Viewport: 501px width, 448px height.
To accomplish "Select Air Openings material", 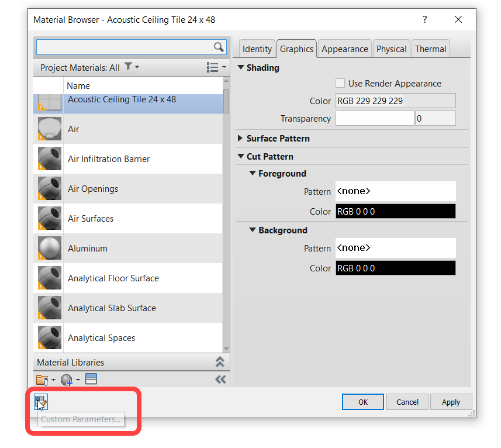I will pos(128,188).
